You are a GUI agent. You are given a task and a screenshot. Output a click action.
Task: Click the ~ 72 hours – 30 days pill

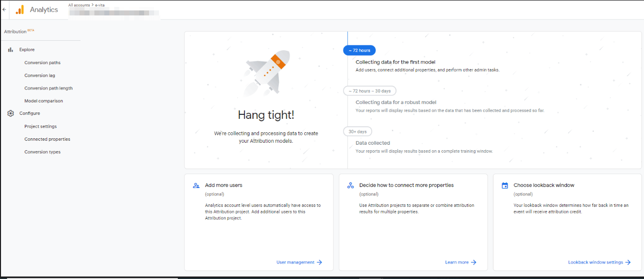click(370, 91)
